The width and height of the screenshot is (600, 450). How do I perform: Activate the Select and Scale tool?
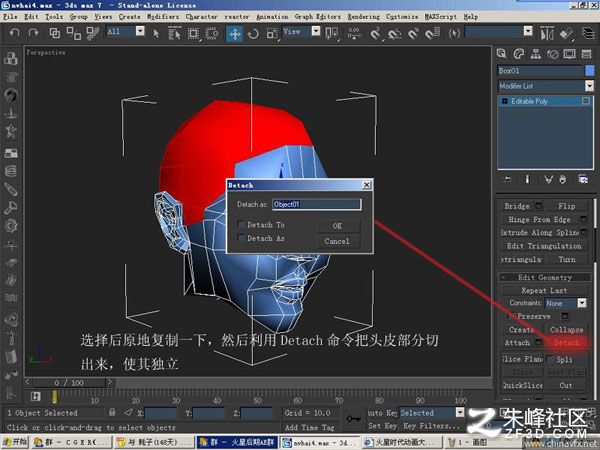[x=272, y=34]
